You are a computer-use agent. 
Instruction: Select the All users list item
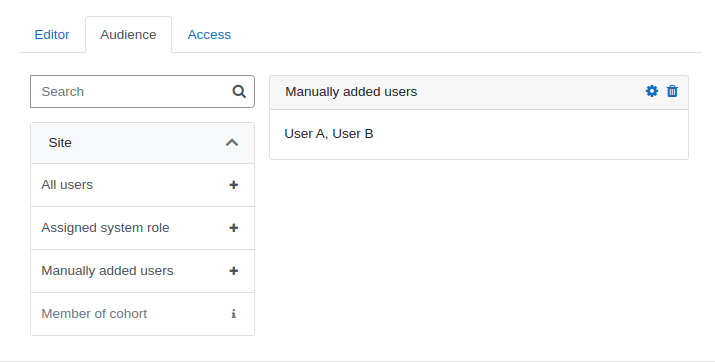coord(142,185)
